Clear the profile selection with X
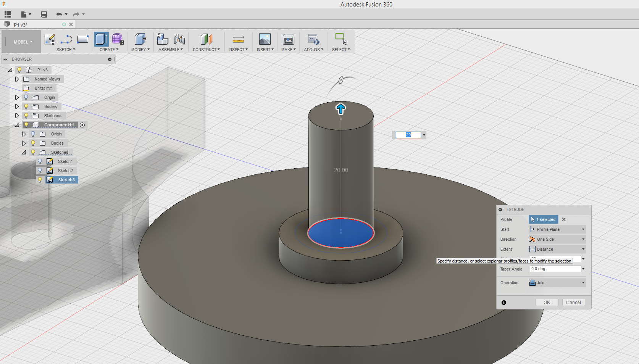Image resolution: width=639 pixels, height=364 pixels. [x=564, y=219]
